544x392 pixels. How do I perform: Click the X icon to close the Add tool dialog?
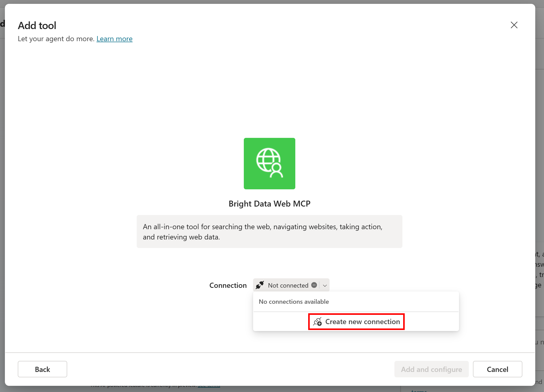click(x=514, y=25)
